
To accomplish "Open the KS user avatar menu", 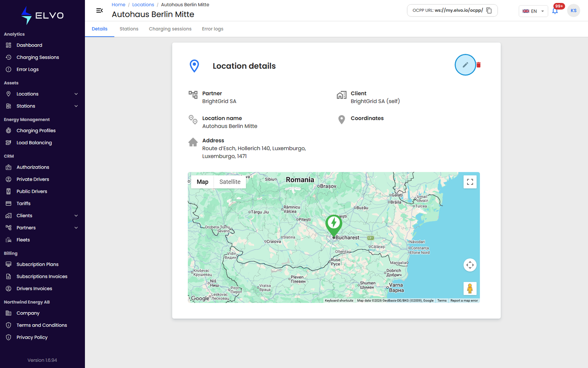I will coord(573,11).
